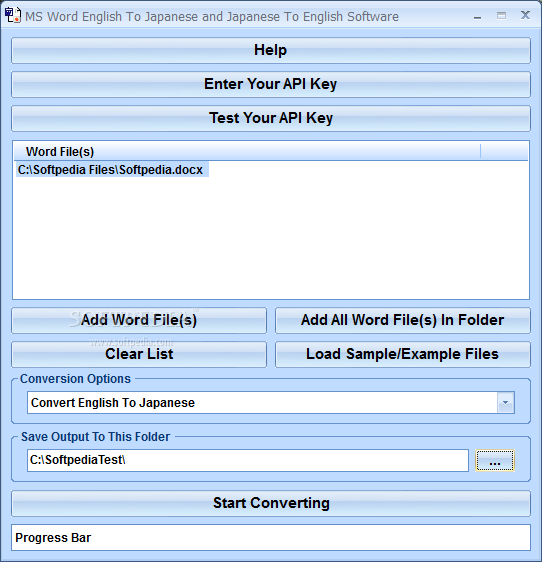Start Converting button

tap(271, 504)
